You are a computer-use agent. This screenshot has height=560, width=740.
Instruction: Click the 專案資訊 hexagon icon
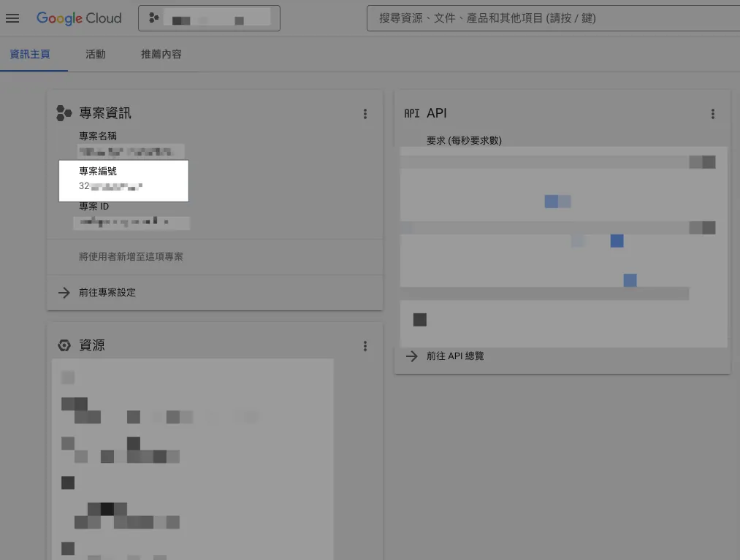[x=64, y=113]
